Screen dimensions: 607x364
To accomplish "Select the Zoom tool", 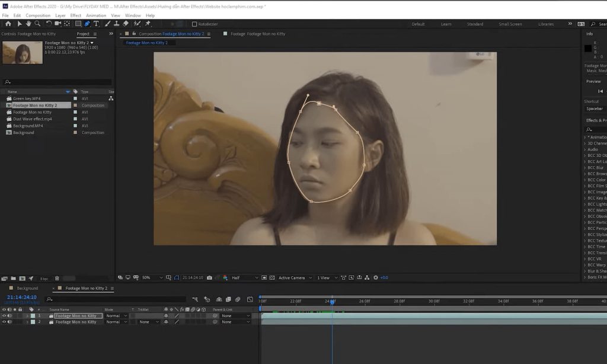I will tap(37, 24).
